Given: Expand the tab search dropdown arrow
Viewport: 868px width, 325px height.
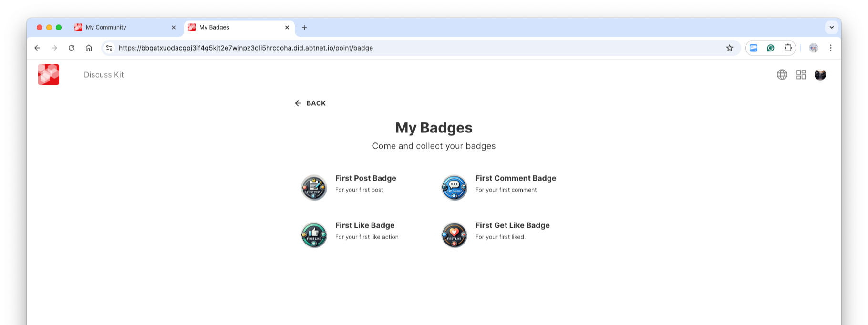Looking at the screenshot, I should point(832,28).
